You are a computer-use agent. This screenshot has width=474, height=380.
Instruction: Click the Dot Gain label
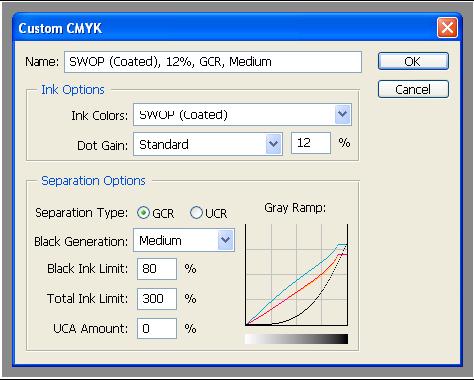(102, 145)
